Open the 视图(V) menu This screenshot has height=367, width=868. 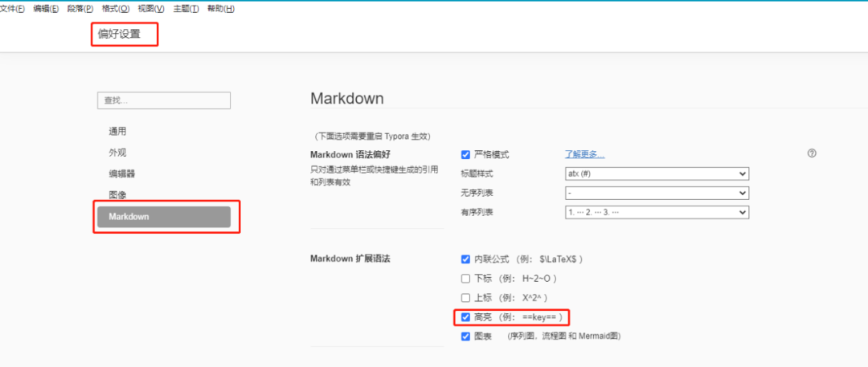151,9
